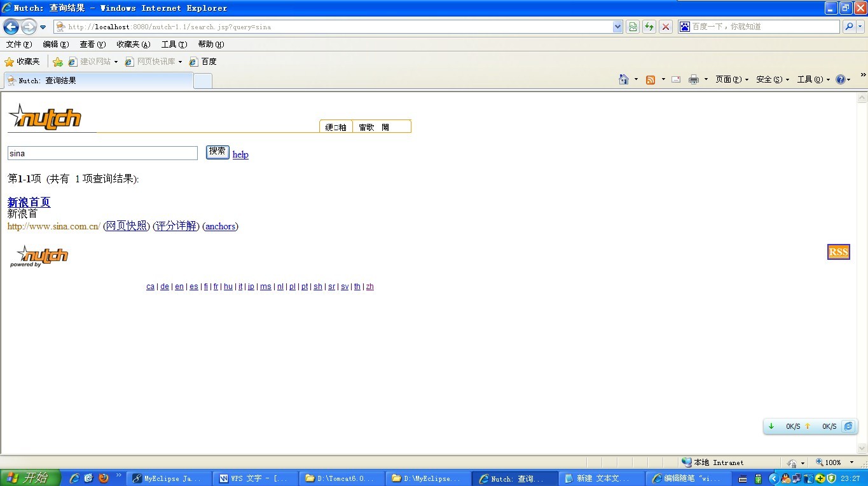
Task: Click the orange RSS button on the page
Action: click(839, 252)
